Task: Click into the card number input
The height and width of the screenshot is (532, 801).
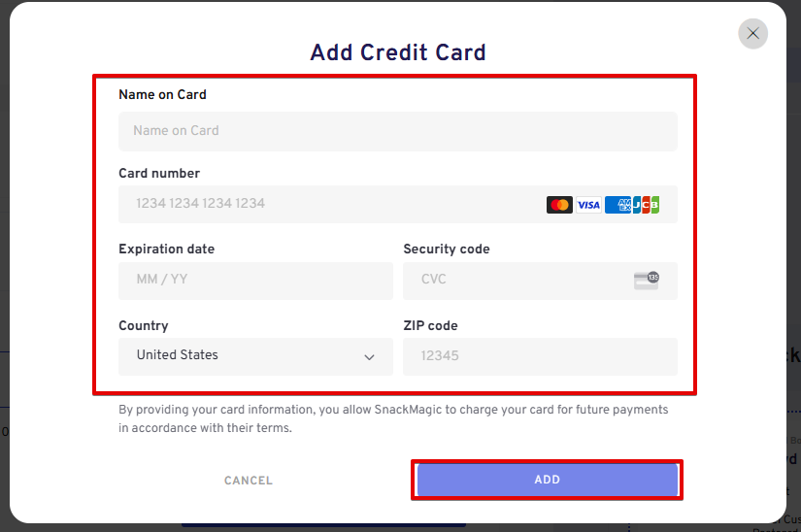Action: (x=330, y=204)
